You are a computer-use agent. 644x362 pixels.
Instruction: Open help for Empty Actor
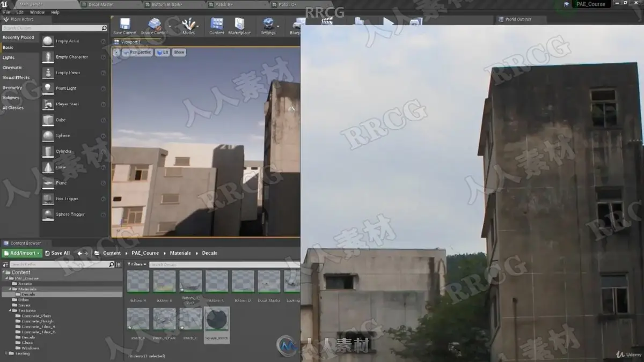103,41
